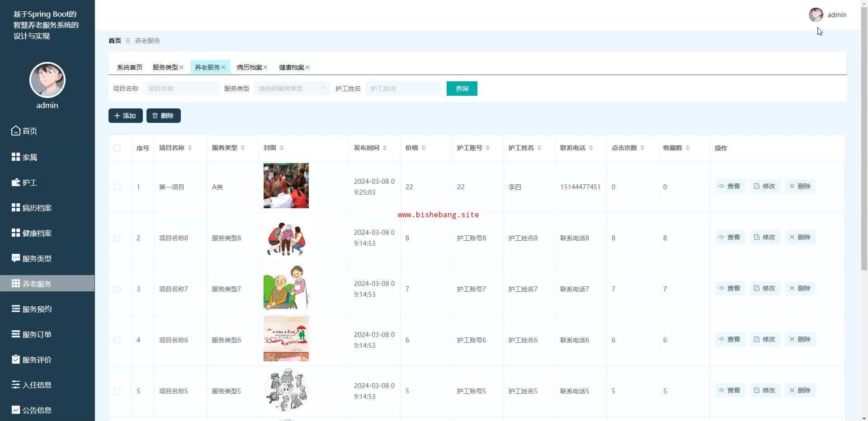Toggle the select-all checkbox in the table header

(117, 148)
